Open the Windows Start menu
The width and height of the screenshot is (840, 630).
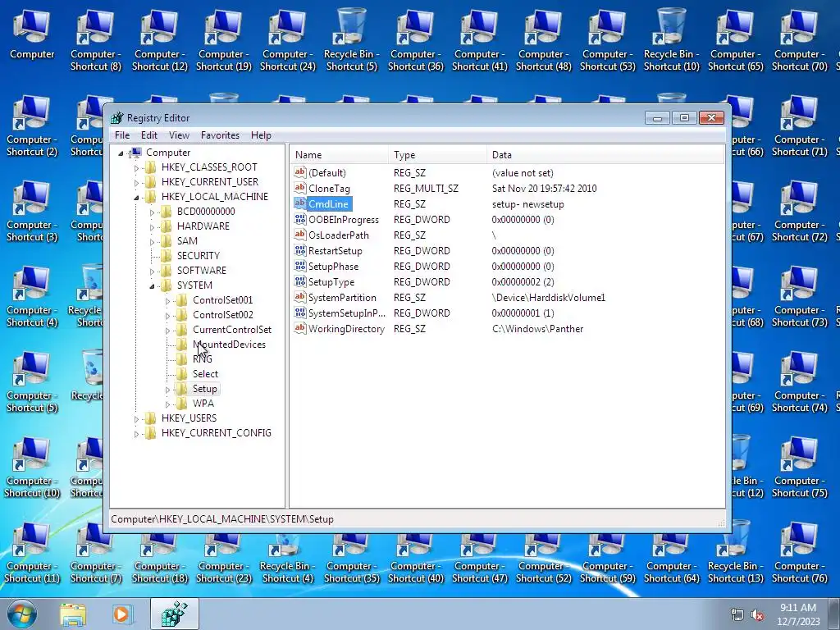21,614
